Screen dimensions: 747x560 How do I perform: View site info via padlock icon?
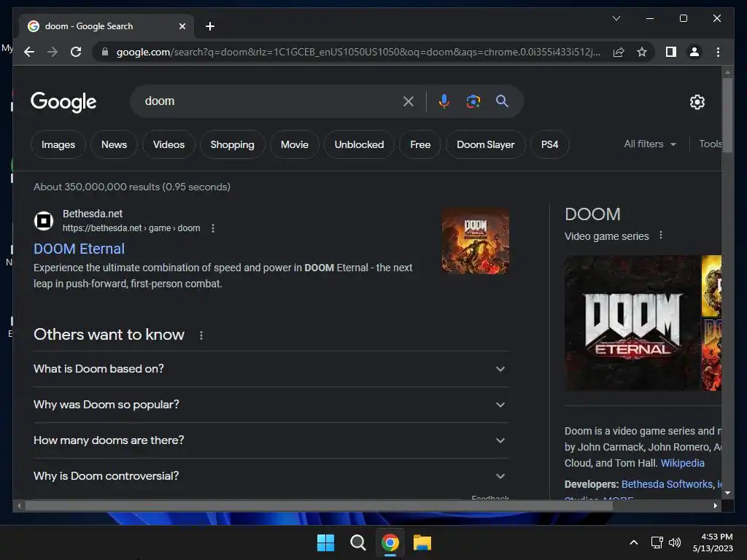[x=105, y=52]
